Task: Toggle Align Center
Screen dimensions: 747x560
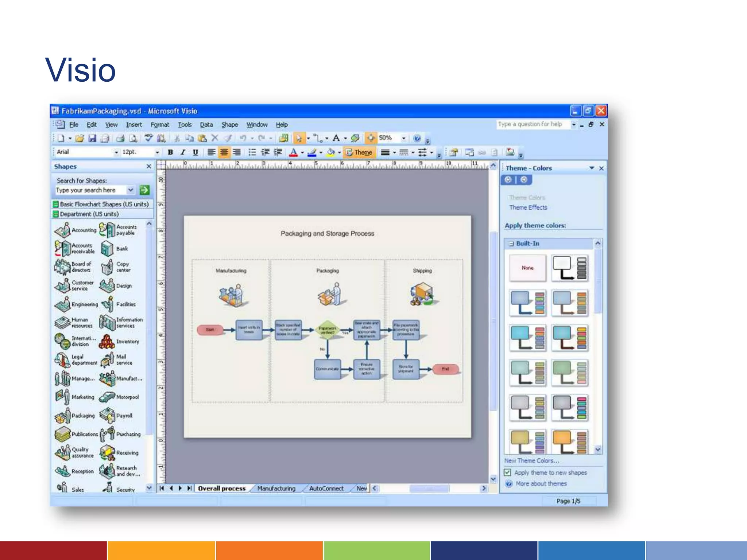Action: click(x=224, y=152)
